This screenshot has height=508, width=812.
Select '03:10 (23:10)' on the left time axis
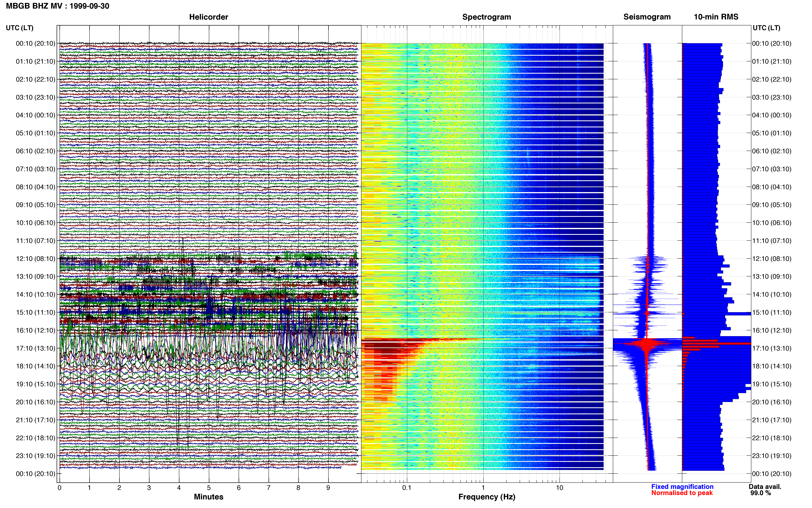click(36, 97)
